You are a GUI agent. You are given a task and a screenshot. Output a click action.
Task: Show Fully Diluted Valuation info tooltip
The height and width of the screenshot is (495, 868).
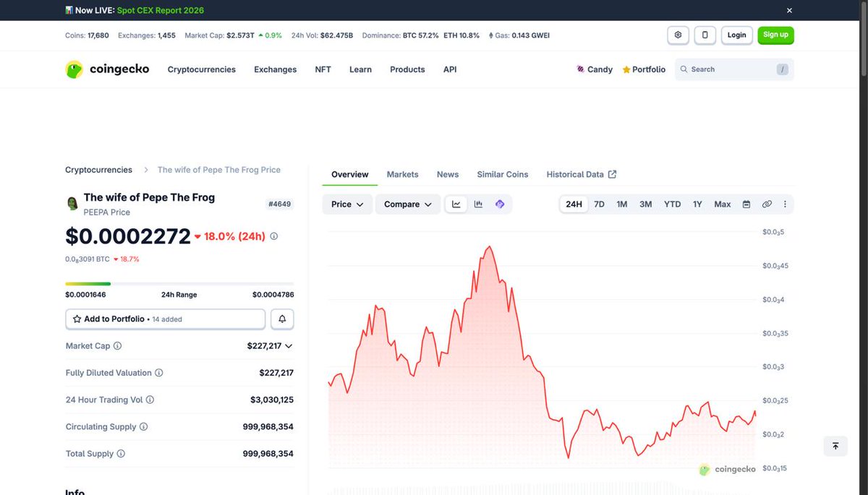click(158, 373)
